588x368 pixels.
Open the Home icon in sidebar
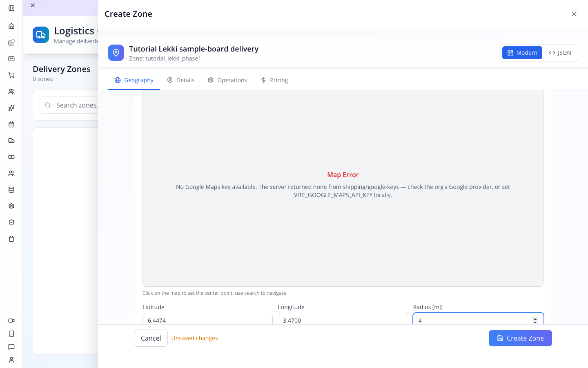(11, 26)
